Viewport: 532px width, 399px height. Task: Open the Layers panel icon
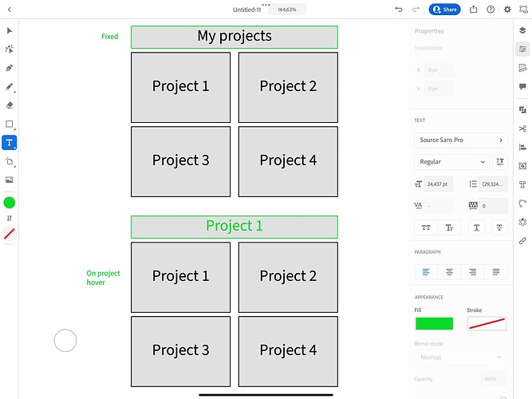coord(522,30)
